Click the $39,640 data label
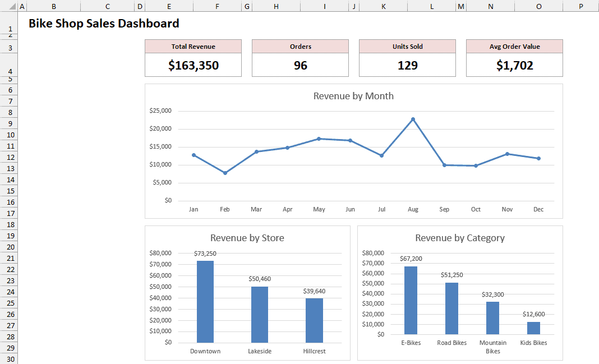This screenshot has height=364, width=599. tap(314, 291)
